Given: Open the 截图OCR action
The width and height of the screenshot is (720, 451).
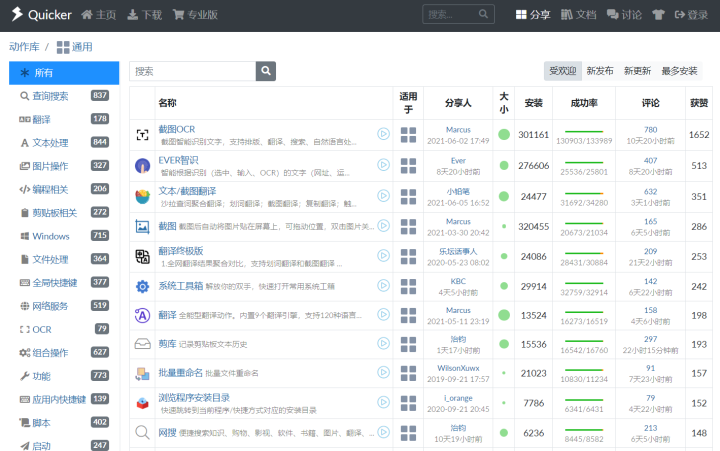Looking at the screenshot, I should pos(177,130).
